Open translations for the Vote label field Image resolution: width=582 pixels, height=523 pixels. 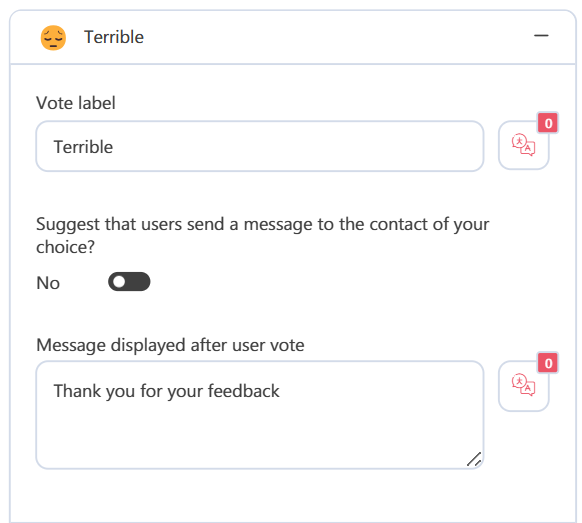pyautogui.click(x=523, y=146)
